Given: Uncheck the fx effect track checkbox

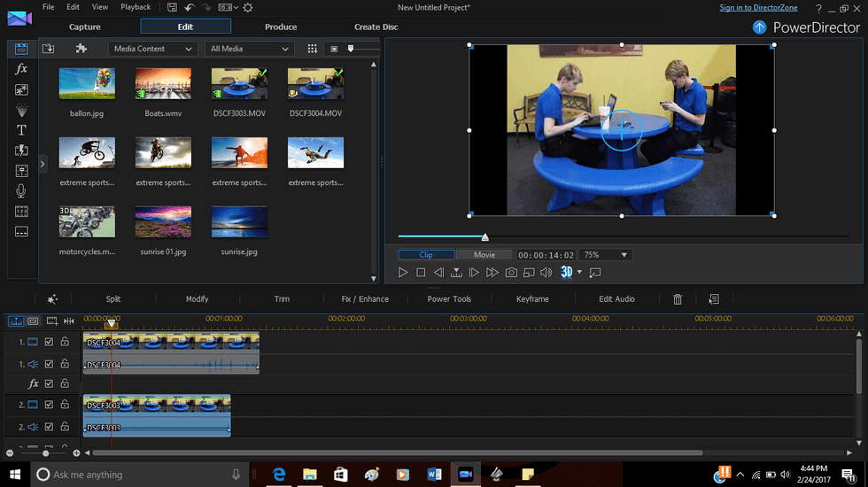Looking at the screenshot, I should (x=50, y=383).
